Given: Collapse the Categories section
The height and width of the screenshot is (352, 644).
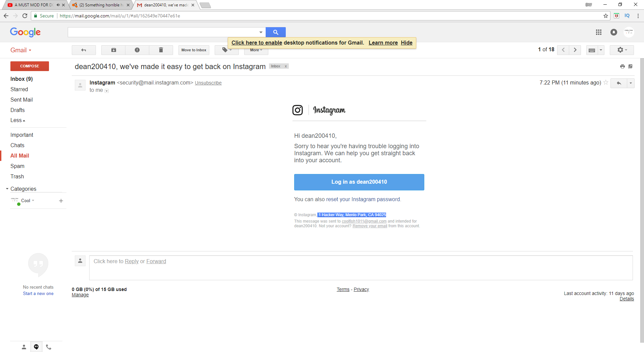Looking at the screenshot, I should click(7, 189).
